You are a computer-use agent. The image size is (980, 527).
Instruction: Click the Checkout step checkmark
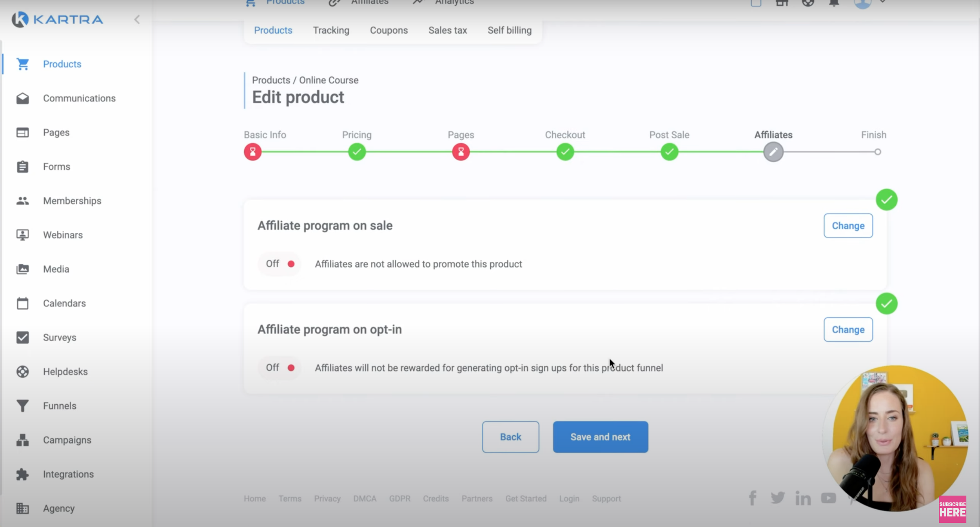565,152
